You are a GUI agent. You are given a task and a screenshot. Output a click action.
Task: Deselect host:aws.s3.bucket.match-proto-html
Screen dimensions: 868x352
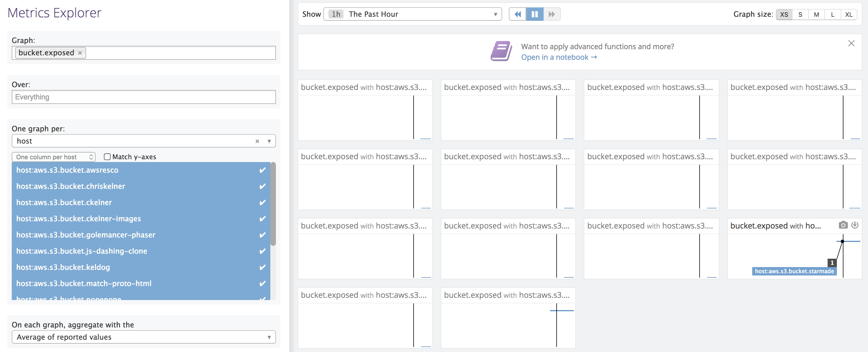click(141, 284)
